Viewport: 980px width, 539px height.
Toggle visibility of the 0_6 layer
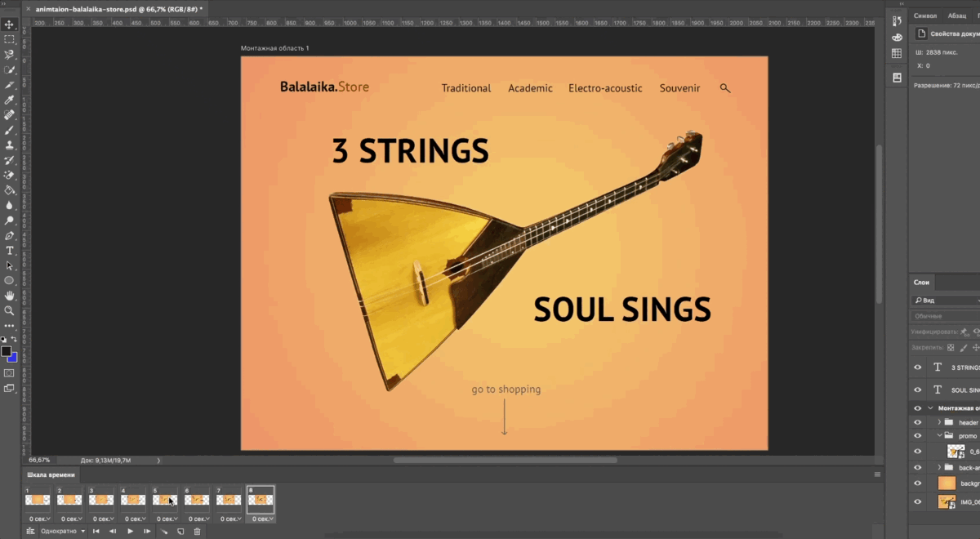[918, 451]
